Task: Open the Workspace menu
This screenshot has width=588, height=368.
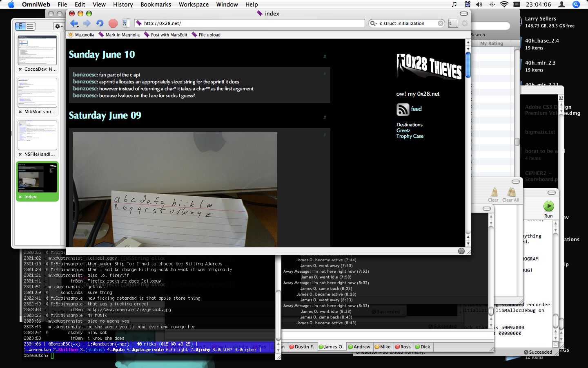Action: tap(194, 4)
